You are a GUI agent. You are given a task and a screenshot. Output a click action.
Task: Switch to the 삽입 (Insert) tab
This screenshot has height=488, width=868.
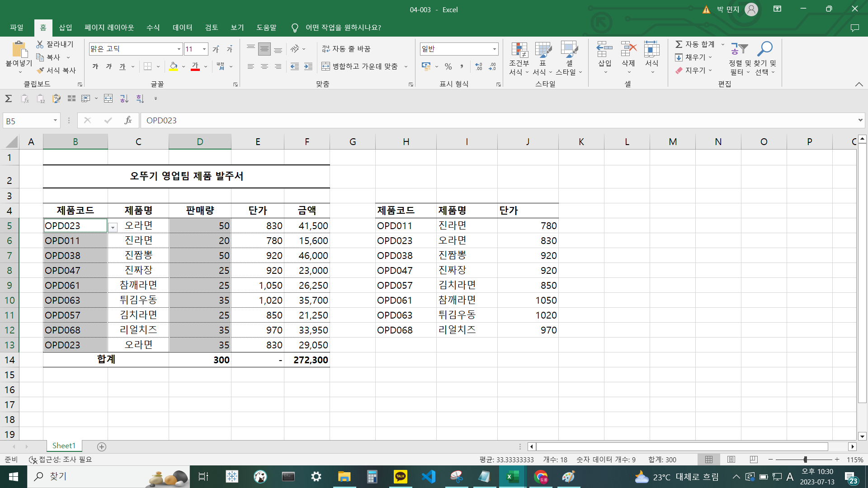[x=66, y=28]
